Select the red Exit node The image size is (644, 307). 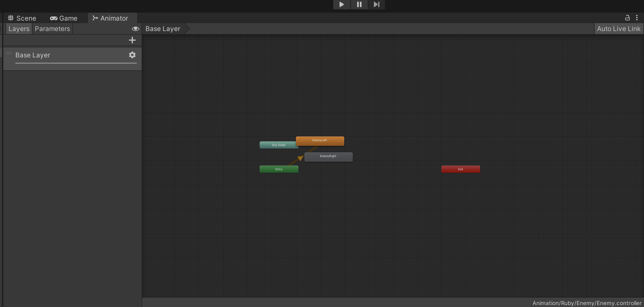pos(461,169)
